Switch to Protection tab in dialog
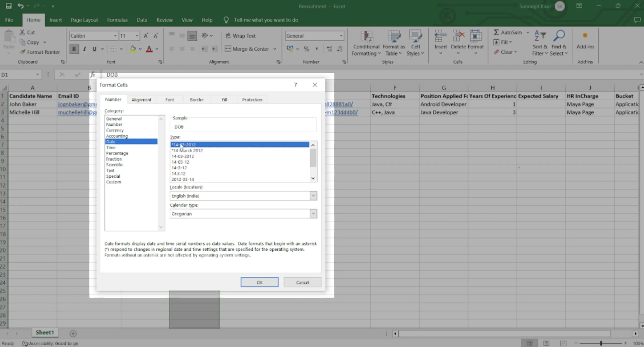This screenshot has width=644, height=347. pyautogui.click(x=252, y=99)
